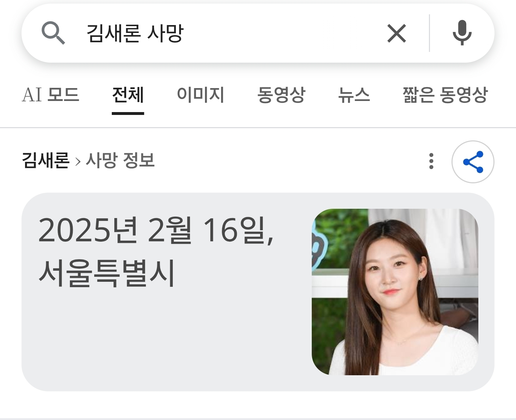Open the actress photo thumbnail
This screenshot has height=420, width=516.
click(x=395, y=292)
